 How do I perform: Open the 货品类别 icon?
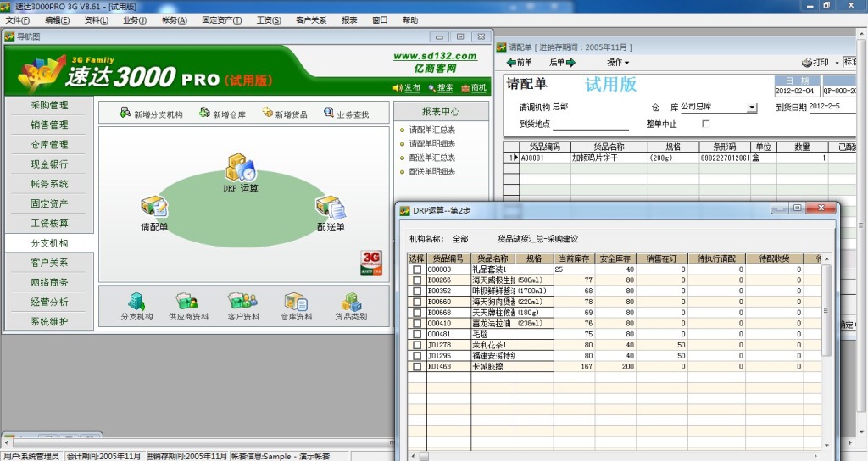(x=351, y=302)
